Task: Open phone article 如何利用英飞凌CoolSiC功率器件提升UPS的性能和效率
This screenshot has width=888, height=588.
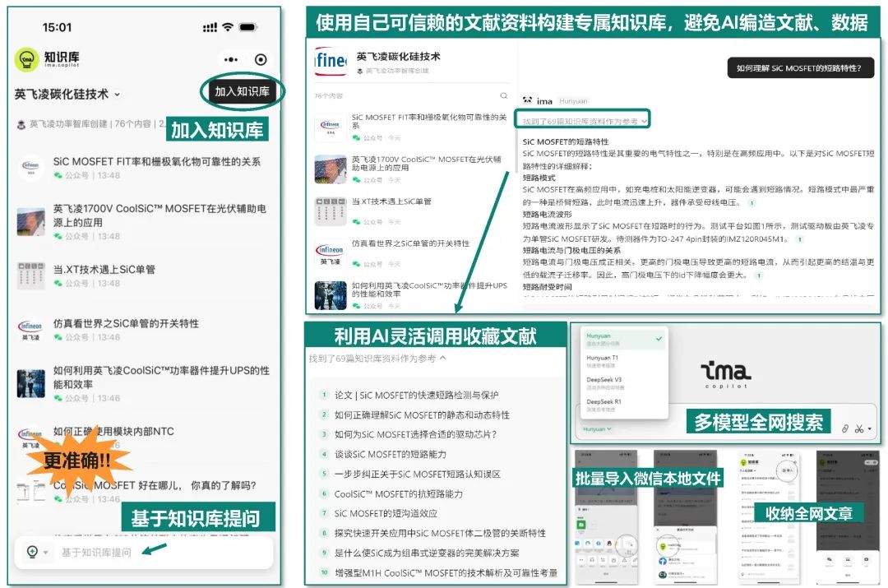Action: (161, 377)
